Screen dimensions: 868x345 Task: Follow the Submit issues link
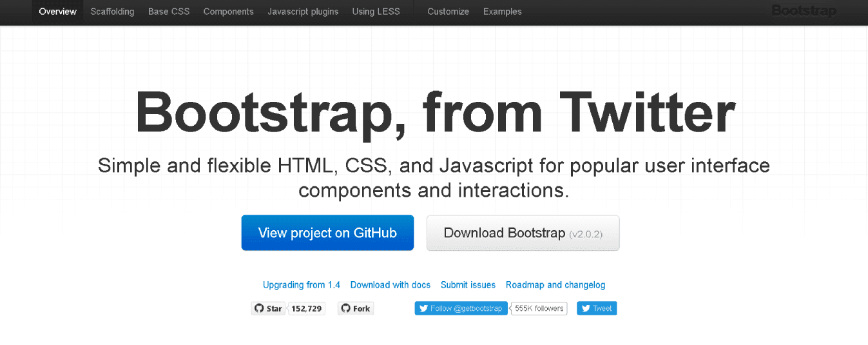(468, 285)
